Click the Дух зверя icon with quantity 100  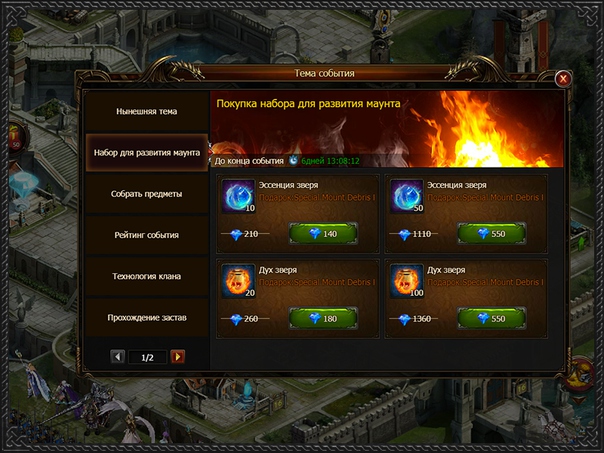tap(407, 280)
